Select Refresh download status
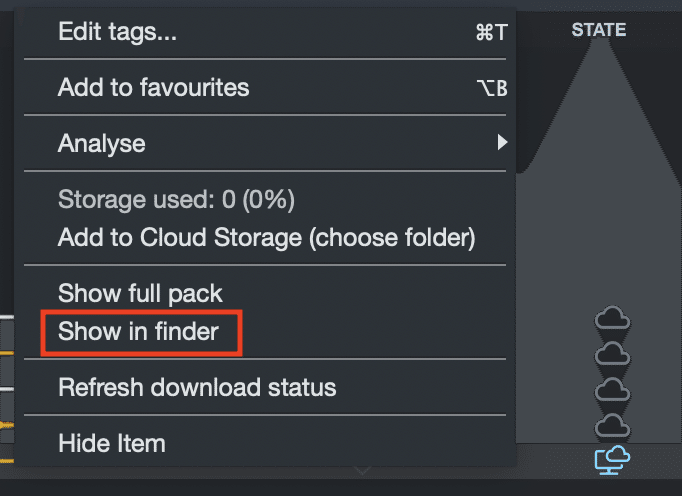682x496 pixels. click(x=197, y=386)
